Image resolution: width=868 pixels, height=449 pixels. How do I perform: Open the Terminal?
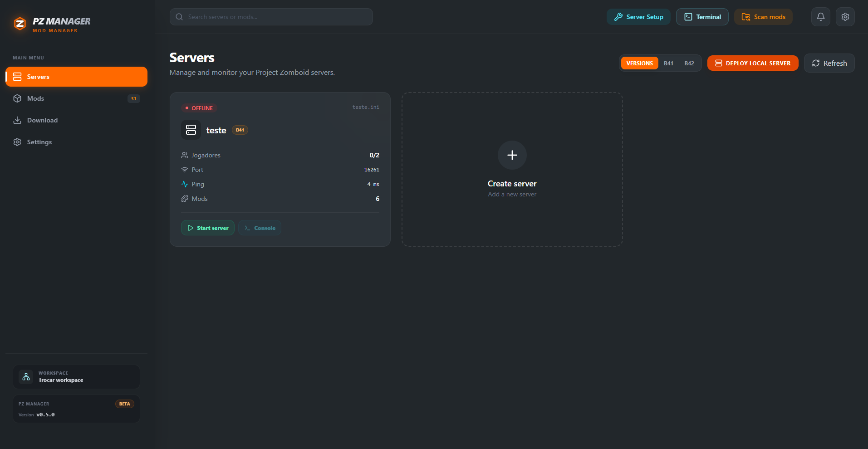[702, 17]
